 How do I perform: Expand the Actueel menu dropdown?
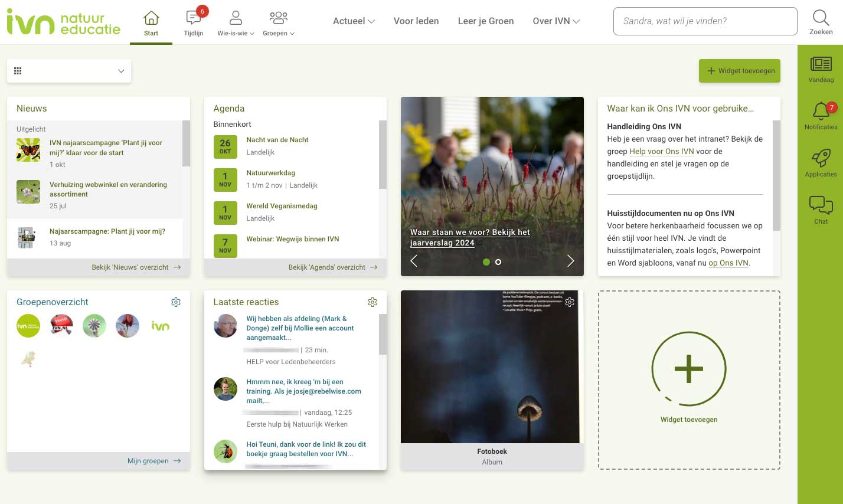(354, 21)
